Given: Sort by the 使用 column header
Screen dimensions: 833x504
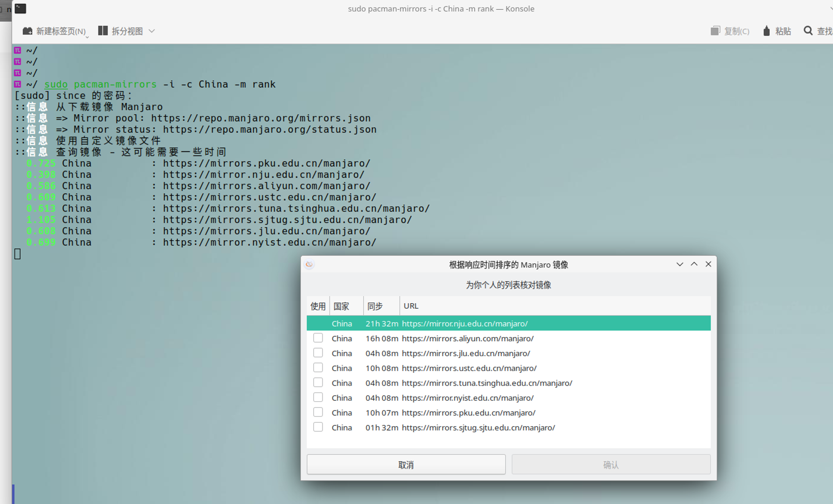Looking at the screenshot, I should 318,306.
